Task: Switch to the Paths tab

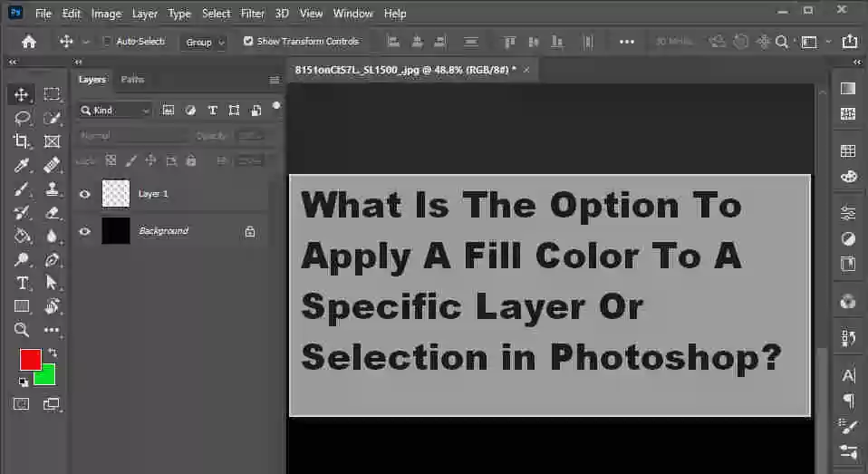Action: 132,79
